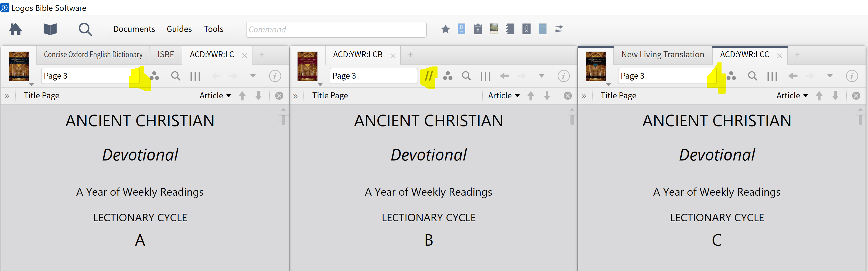The height and width of the screenshot is (271, 868).
Task: Expand the panel menu chevron beside navigation arrows
Action: (x=253, y=76)
